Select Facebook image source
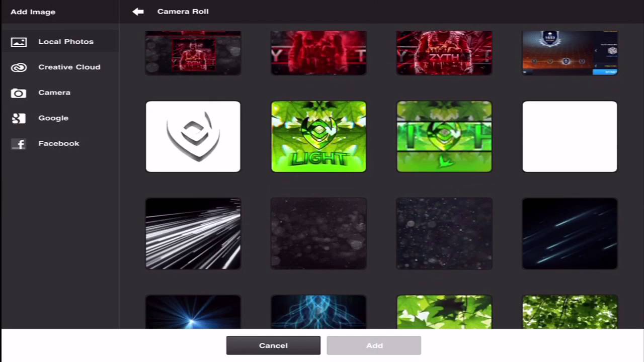This screenshot has width=644, height=362. click(x=59, y=143)
